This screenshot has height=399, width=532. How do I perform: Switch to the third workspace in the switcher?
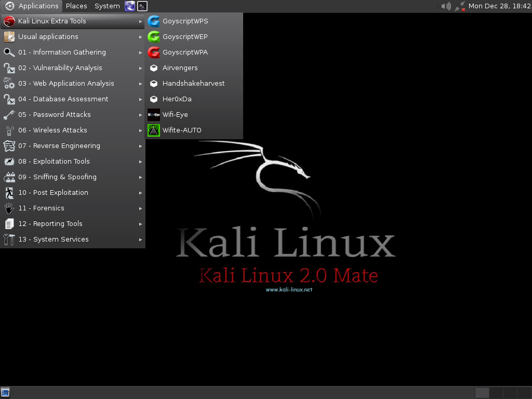coord(510,393)
